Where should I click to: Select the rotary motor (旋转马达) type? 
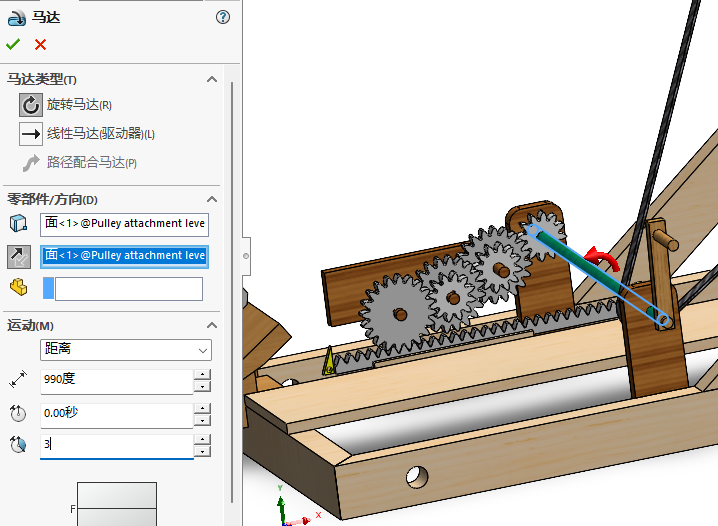(32, 105)
